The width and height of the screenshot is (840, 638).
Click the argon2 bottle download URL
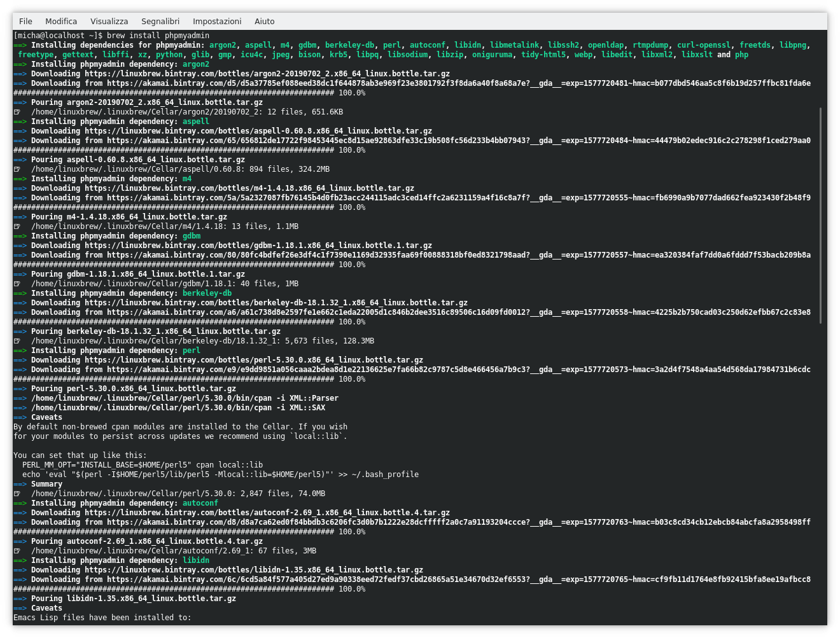click(x=267, y=74)
